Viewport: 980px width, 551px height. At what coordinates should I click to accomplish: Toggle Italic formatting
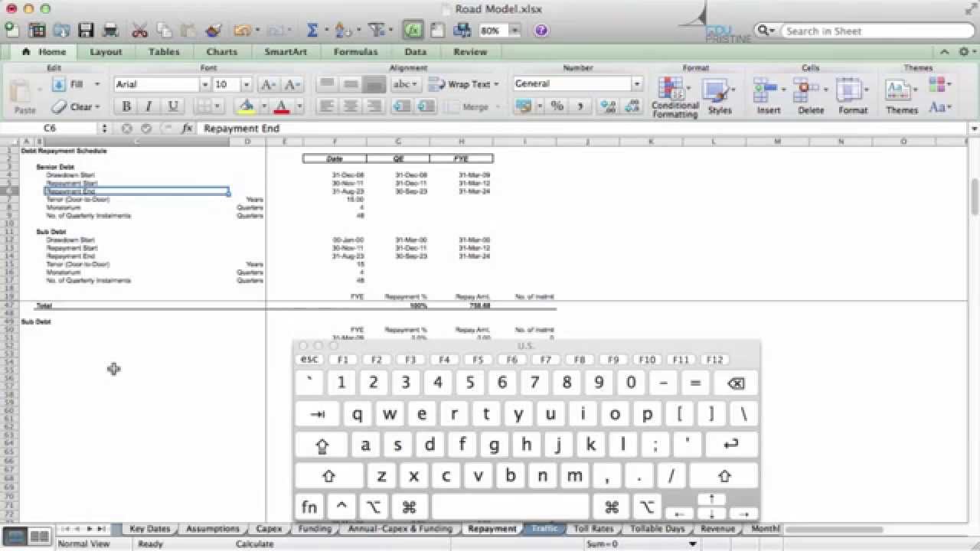[x=149, y=106]
